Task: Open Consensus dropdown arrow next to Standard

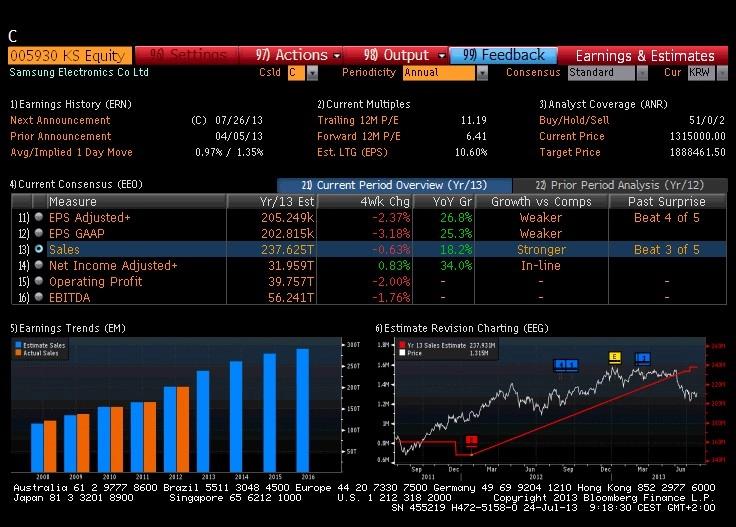Action: point(642,73)
